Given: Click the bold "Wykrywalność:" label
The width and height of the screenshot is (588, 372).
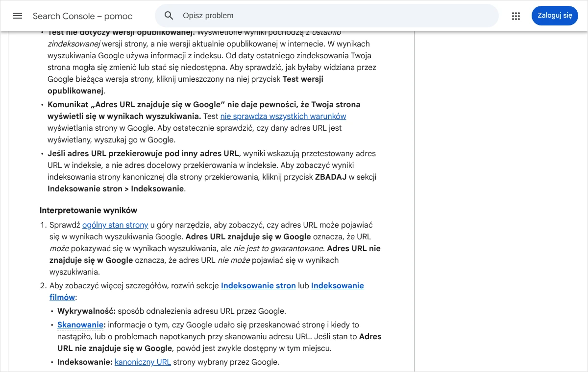Looking at the screenshot, I should [x=86, y=311].
